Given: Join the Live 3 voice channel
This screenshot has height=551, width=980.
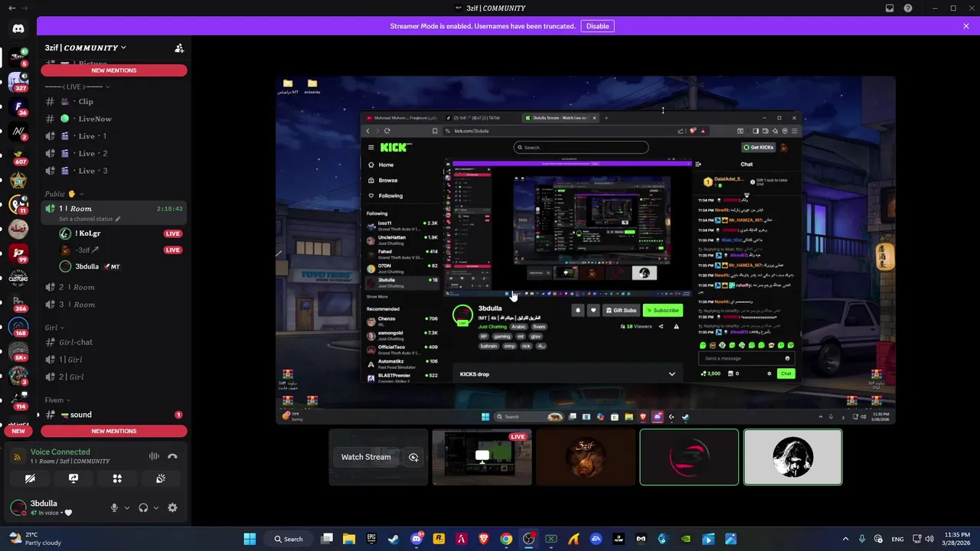Looking at the screenshot, I should point(114,171).
